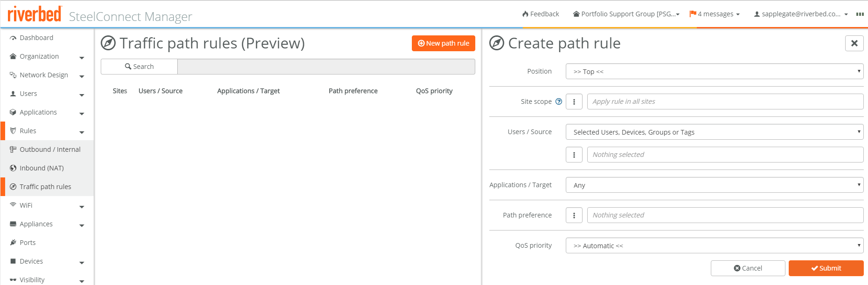Click the search text field
Viewport: 868px width, 285px height.
(x=326, y=67)
